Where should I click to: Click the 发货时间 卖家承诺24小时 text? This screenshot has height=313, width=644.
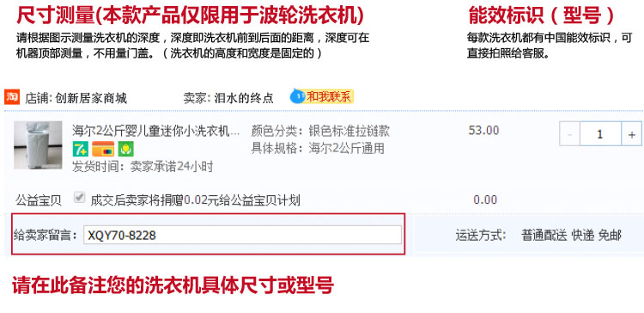pyautogui.click(x=143, y=167)
